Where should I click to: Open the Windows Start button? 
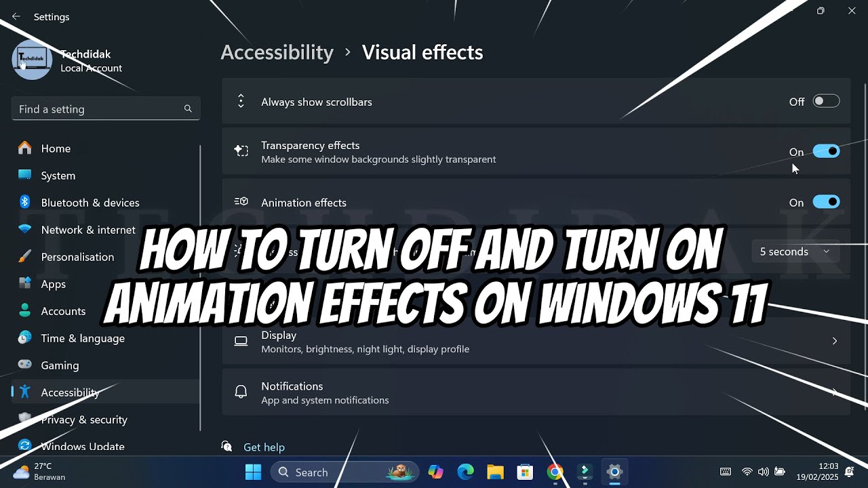pyautogui.click(x=253, y=472)
